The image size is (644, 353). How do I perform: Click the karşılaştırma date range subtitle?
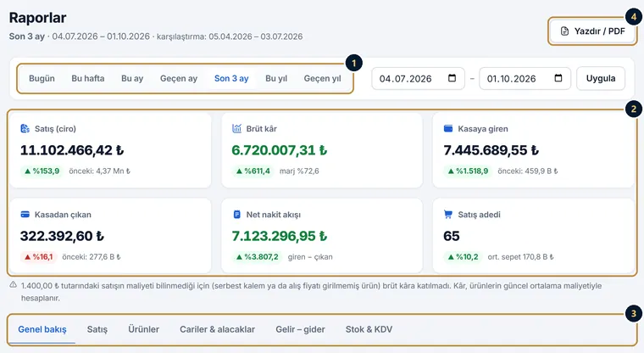(230, 36)
